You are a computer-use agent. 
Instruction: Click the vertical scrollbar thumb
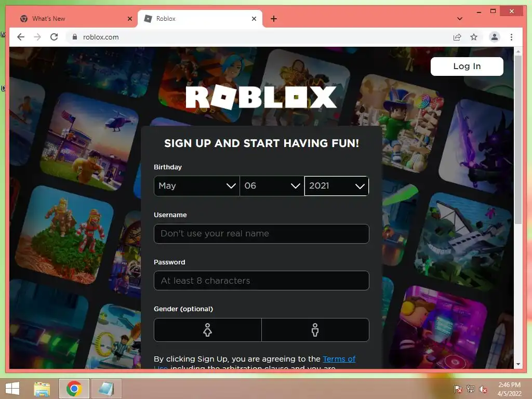click(518, 139)
